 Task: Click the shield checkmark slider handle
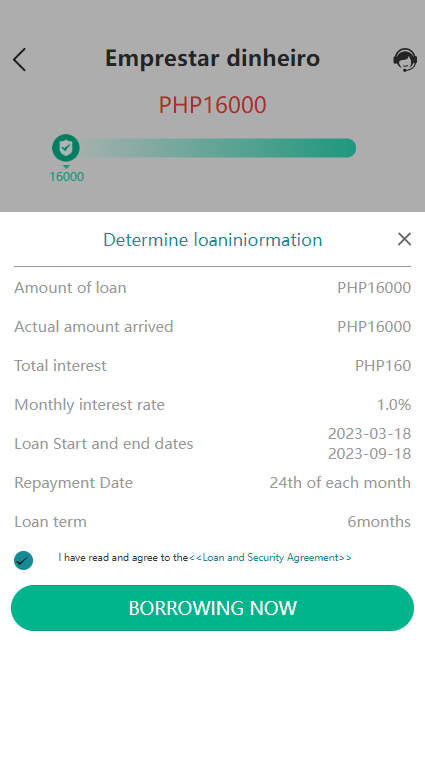(x=66, y=148)
